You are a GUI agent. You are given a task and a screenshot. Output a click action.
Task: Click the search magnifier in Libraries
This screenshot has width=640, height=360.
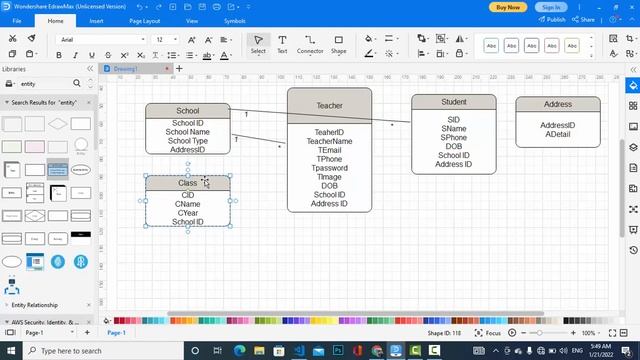point(77,83)
